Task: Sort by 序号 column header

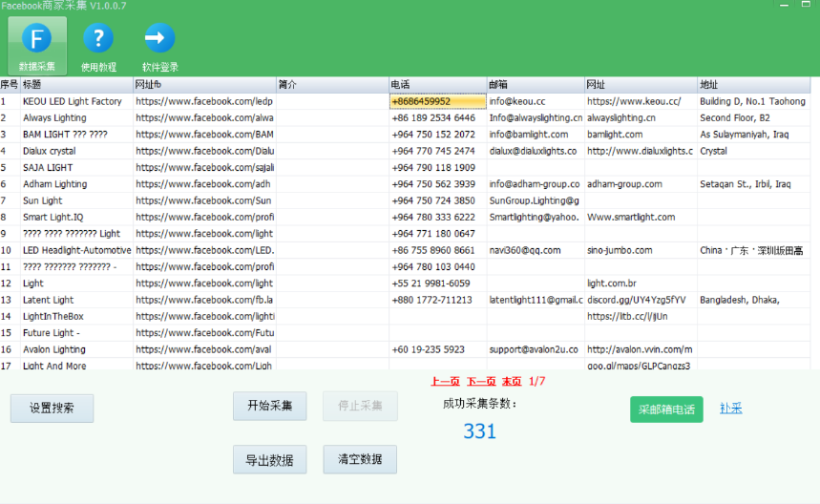Action: 10,85
